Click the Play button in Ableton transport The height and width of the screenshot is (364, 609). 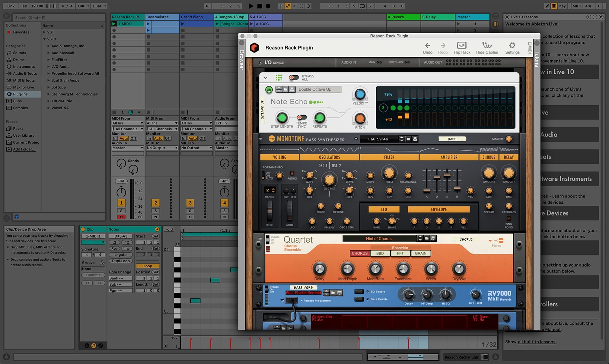[x=251, y=6]
